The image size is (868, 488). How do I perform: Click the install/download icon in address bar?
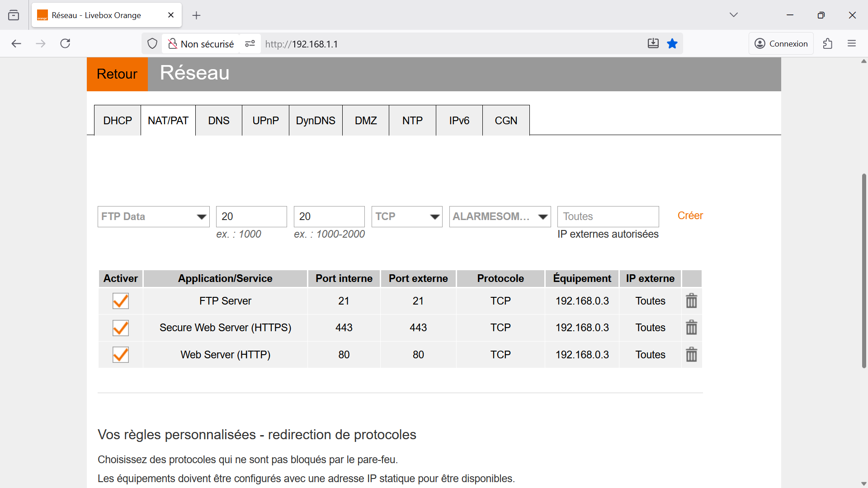pos(653,44)
